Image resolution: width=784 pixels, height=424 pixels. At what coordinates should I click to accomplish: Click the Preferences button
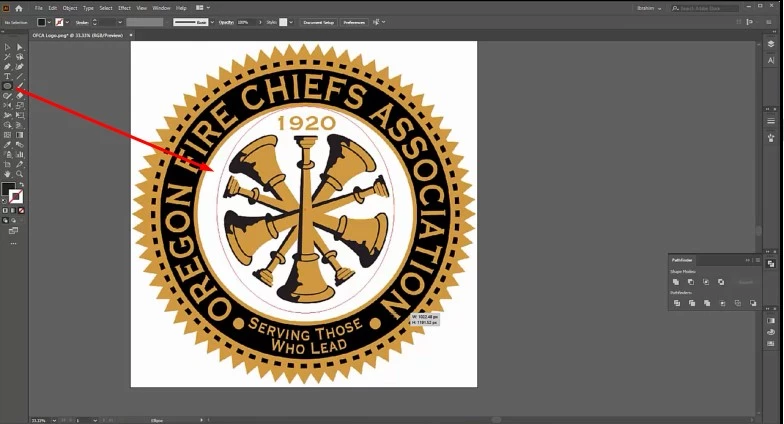(354, 22)
